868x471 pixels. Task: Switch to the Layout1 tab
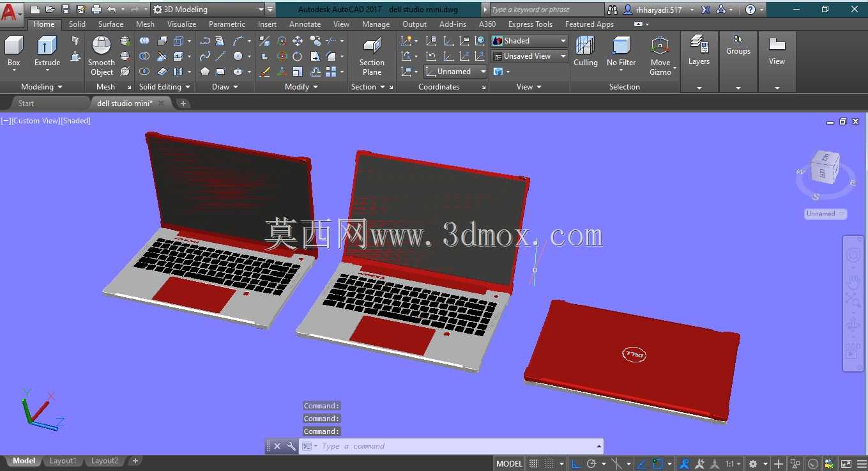click(x=63, y=461)
